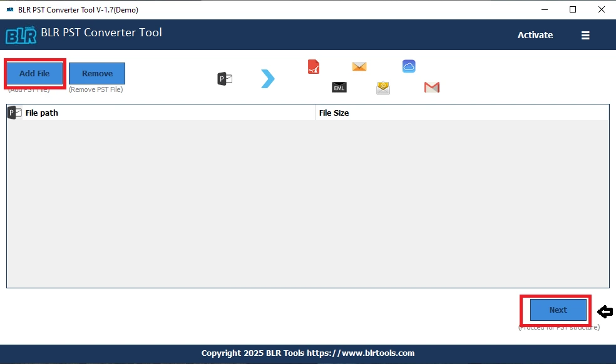Click the BLR logo in header

(x=21, y=36)
